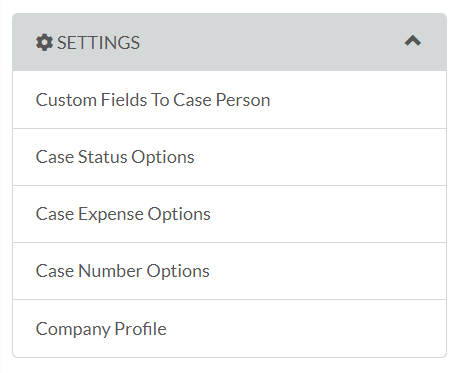Click the word Status in the second row
Image resolution: width=463 pixels, height=373 pixels.
click(103, 157)
